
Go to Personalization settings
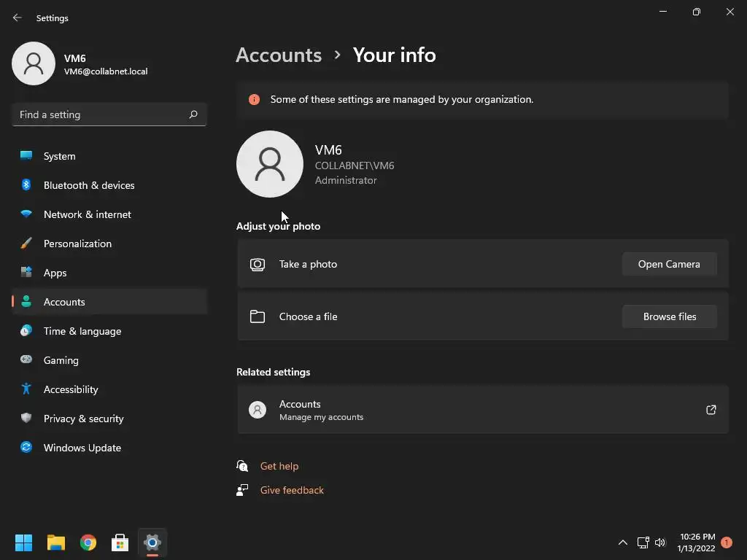pos(77,244)
